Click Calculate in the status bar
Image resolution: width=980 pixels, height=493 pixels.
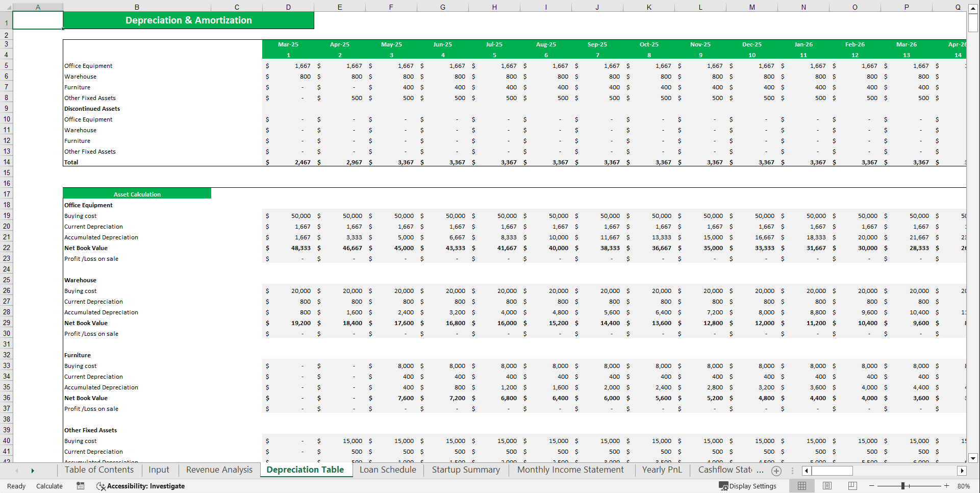(x=49, y=486)
